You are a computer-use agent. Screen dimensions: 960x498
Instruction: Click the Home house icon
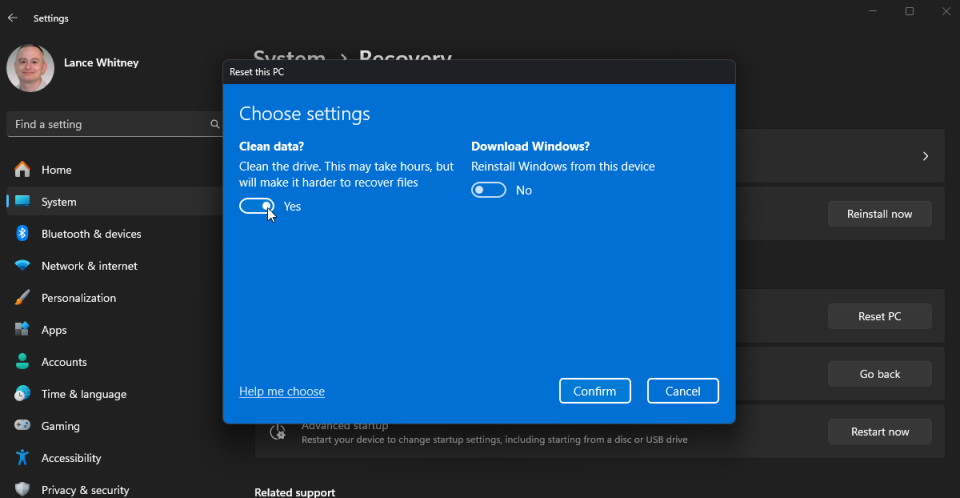click(x=23, y=170)
